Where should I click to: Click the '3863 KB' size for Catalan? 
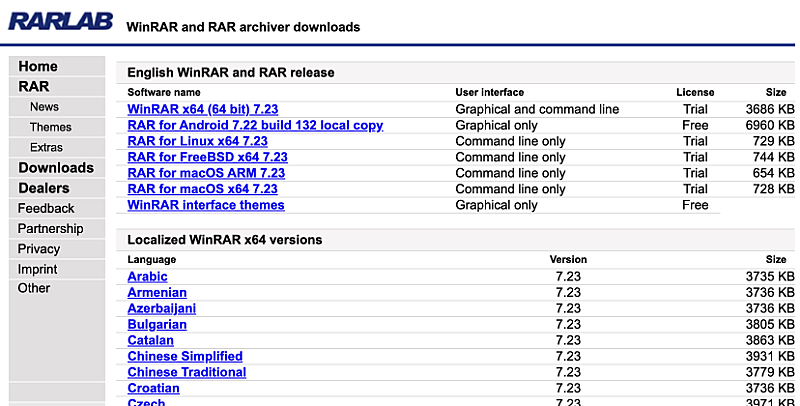click(x=770, y=340)
